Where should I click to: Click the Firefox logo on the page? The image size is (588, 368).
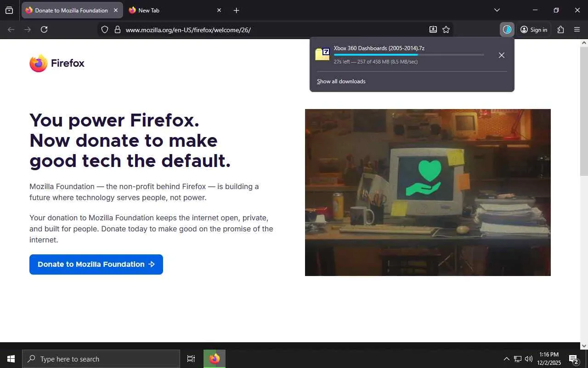point(57,63)
